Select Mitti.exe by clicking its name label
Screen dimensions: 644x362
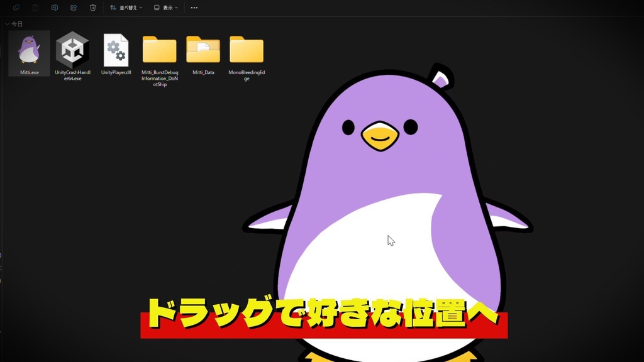tap(28, 73)
